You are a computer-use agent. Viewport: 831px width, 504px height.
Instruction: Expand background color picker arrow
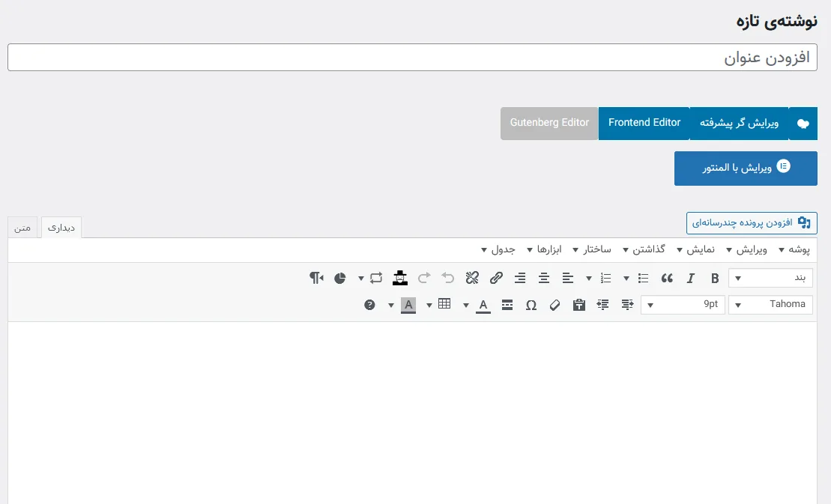click(x=391, y=305)
